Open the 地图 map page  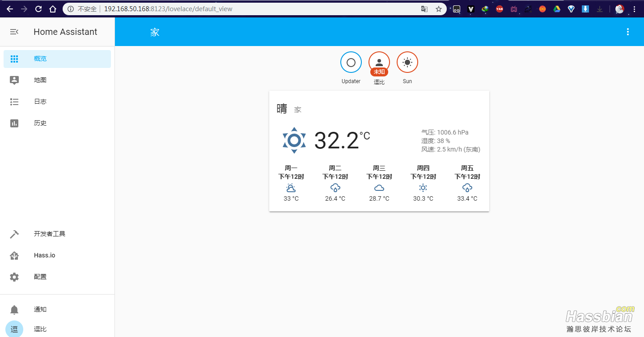[x=57, y=80]
